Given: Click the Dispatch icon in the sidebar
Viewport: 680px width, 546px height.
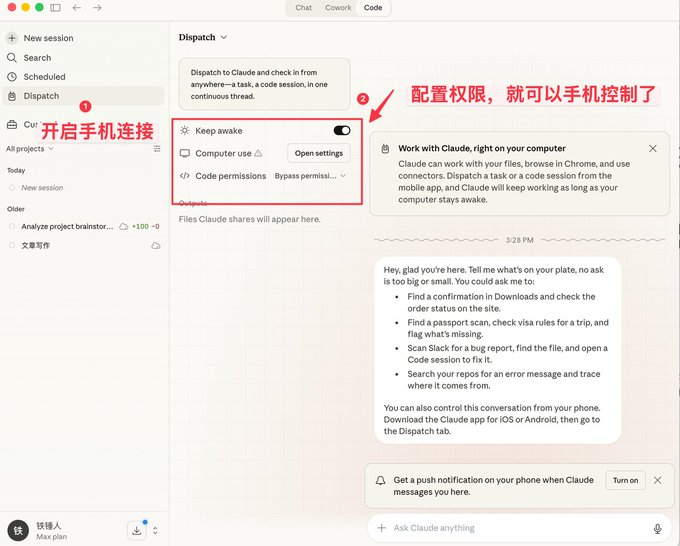Looking at the screenshot, I should (12, 96).
